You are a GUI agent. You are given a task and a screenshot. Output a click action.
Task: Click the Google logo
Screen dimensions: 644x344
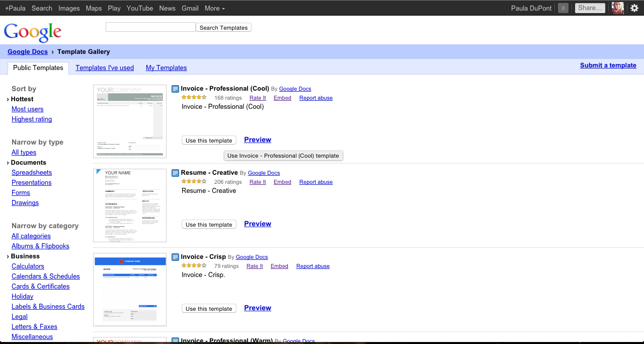pos(33,32)
